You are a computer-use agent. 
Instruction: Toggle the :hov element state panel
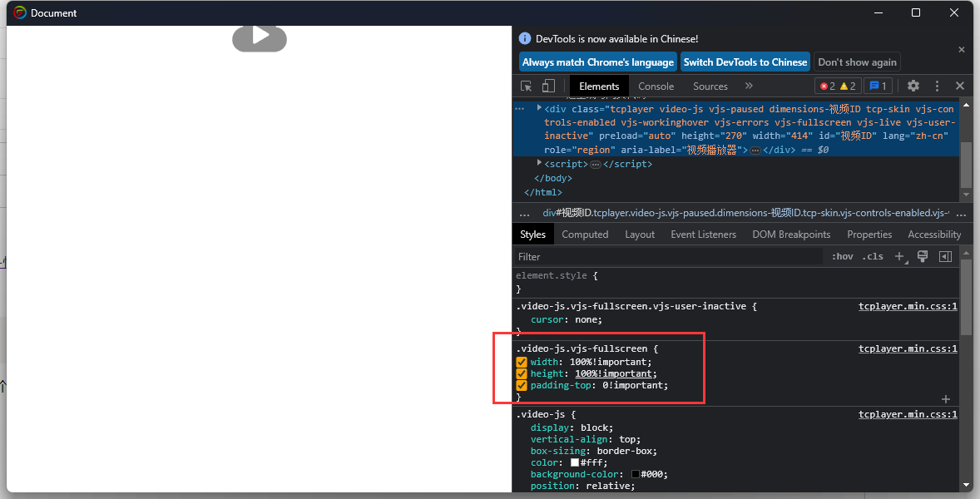click(x=843, y=257)
